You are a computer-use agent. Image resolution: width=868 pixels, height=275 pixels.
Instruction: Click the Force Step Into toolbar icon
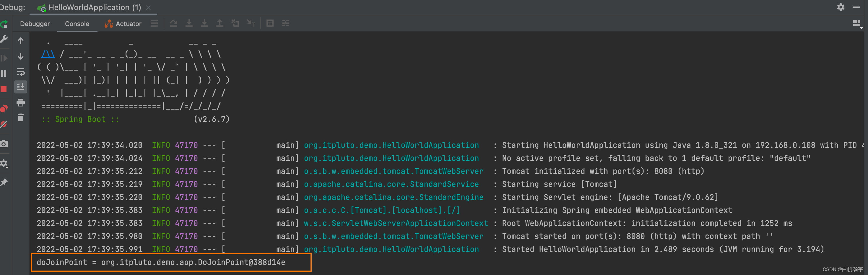click(204, 23)
